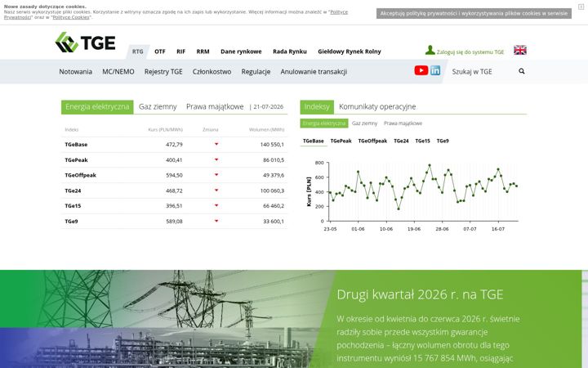
Task: Open the TGE YouTube channel icon
Action: 421,70
